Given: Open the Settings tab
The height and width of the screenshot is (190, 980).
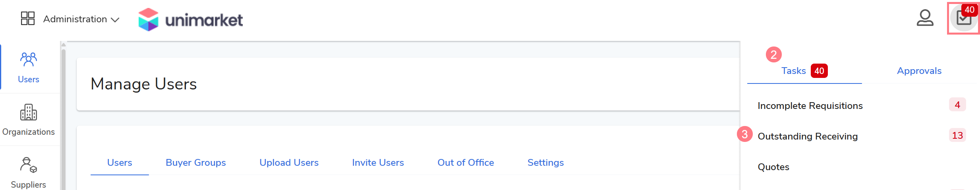Looking at the screenshot, I should click(x=545, y=163).
